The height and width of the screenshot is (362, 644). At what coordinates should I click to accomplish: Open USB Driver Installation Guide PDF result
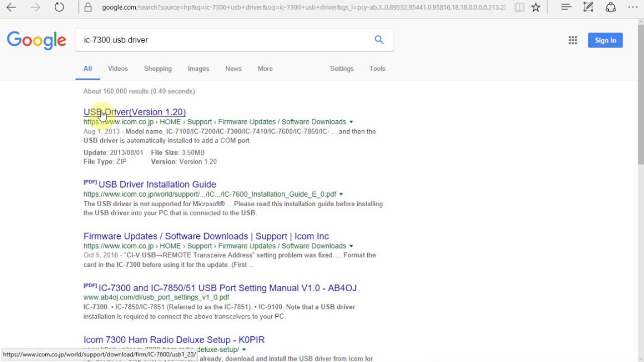157,185
